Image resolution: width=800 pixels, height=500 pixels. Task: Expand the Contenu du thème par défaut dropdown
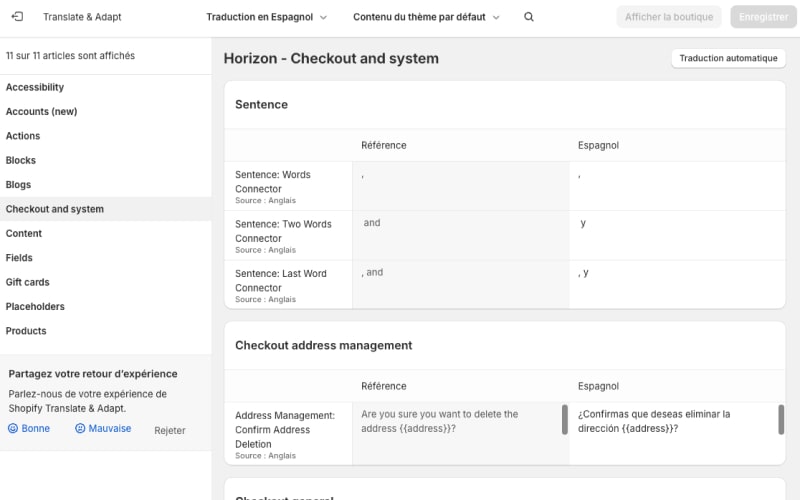[426, 17]
